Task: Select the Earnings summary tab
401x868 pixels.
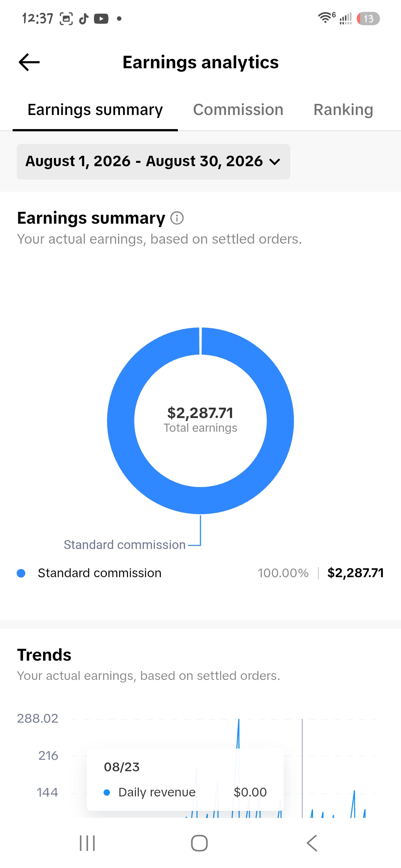Action: click(x=95, y=110)
